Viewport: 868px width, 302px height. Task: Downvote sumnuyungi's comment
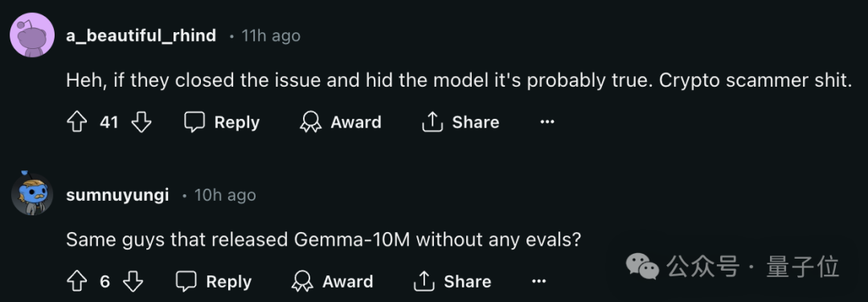click(133, 282)
